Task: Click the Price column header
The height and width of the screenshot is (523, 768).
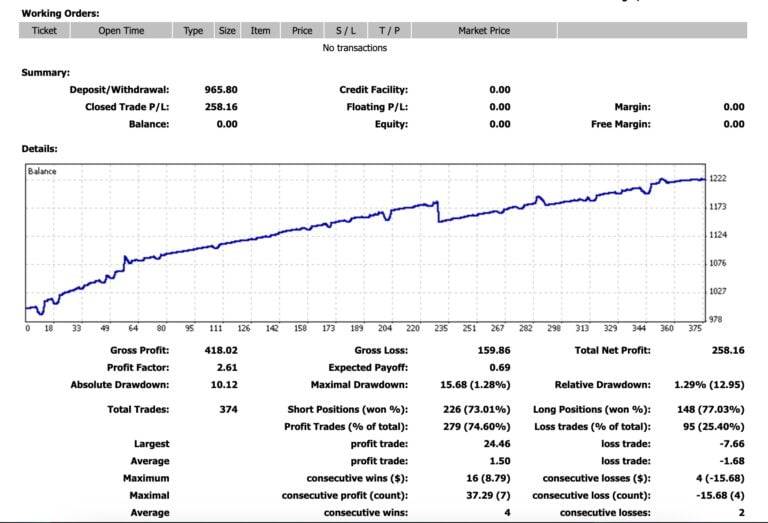Action: tap(302, 31)
